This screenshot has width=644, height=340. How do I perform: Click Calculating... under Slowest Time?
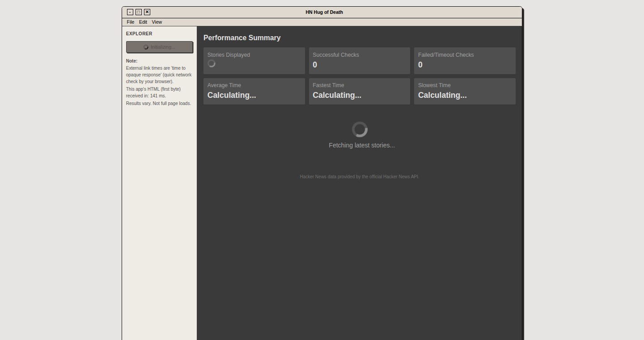tap(442, 95)
